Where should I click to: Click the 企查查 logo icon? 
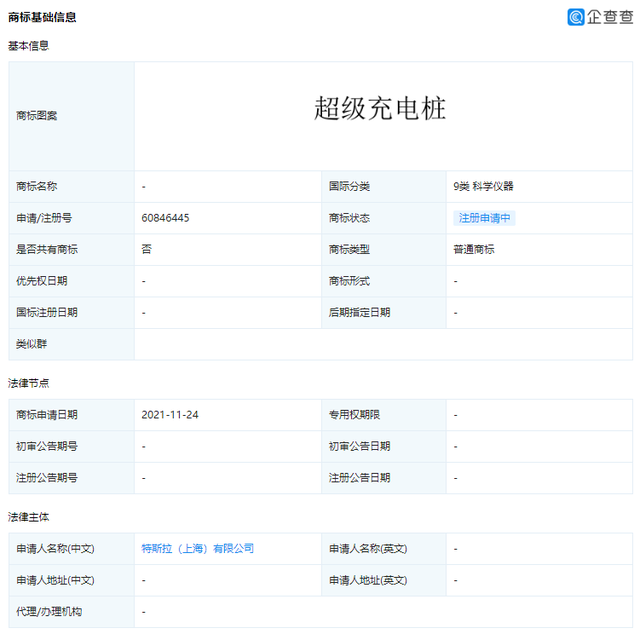click(577, 17)
